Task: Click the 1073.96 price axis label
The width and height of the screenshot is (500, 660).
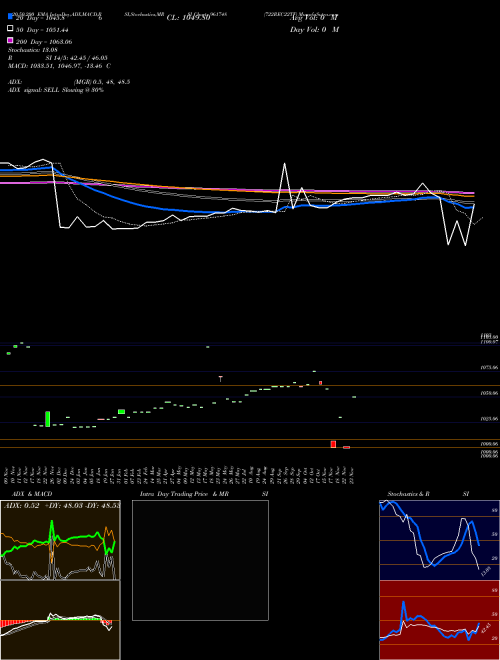Action: point(489,367)
